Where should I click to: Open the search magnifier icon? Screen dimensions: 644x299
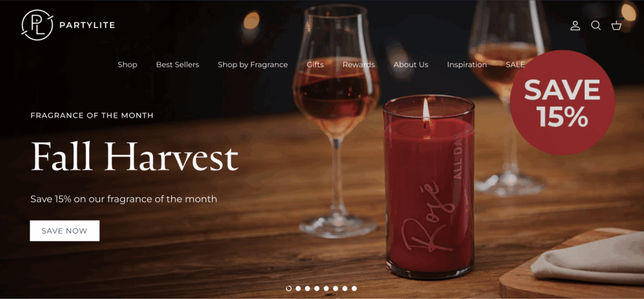(596, 25)
